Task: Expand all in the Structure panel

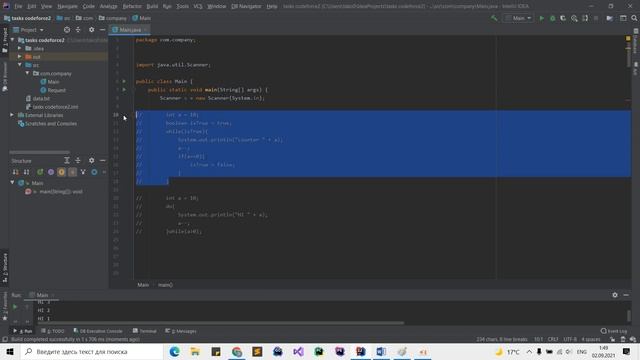Action: point(67,160)
